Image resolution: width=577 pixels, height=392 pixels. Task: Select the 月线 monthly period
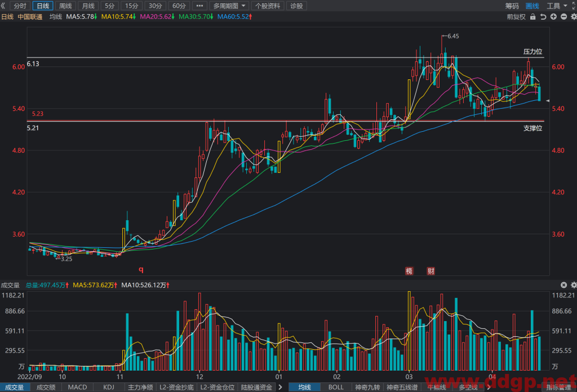[x=88, y=6]
